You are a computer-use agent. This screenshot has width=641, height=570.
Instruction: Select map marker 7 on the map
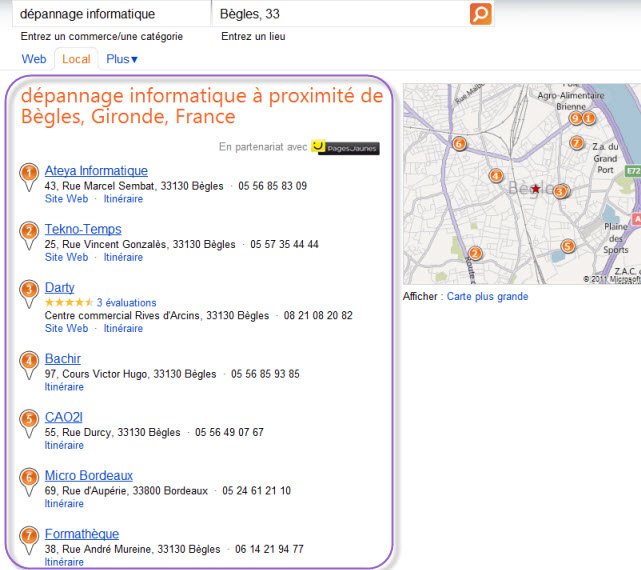576,143
